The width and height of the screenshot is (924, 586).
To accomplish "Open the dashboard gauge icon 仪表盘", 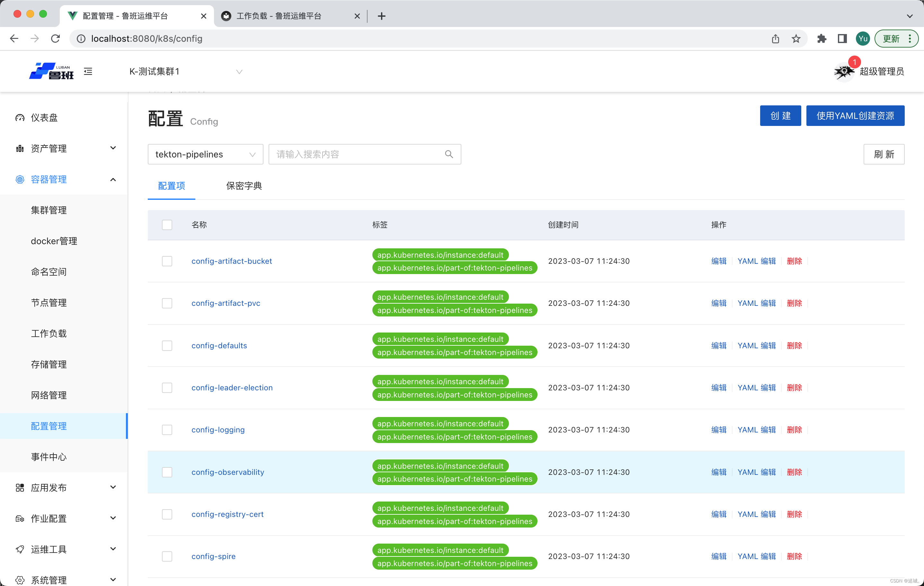I will (x=20, y=118).
